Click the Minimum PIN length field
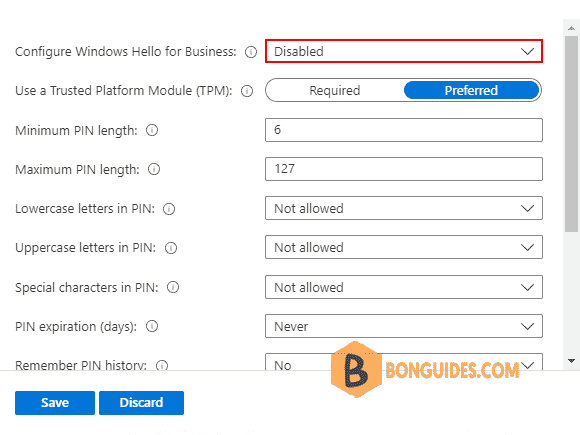This screenshot has width=580, height=435. point(404,130)
